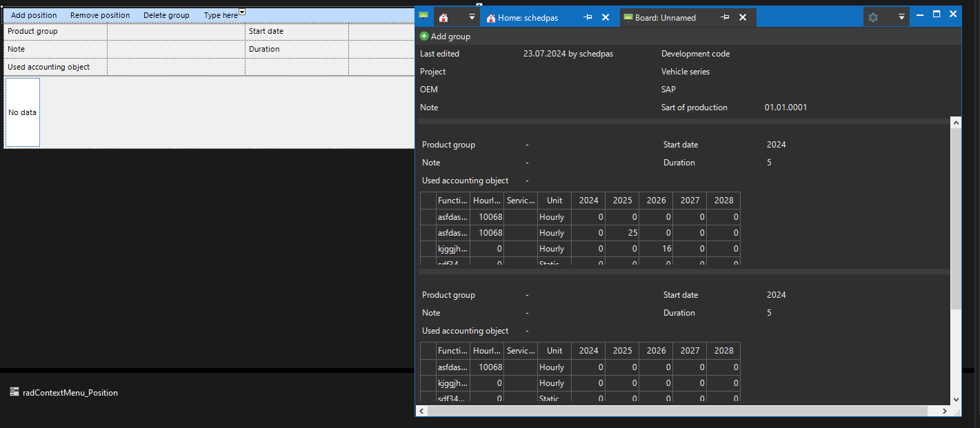The image size is (980, 428).
Task: Select the radContextMenu_Position component
Action: [70, 392]
